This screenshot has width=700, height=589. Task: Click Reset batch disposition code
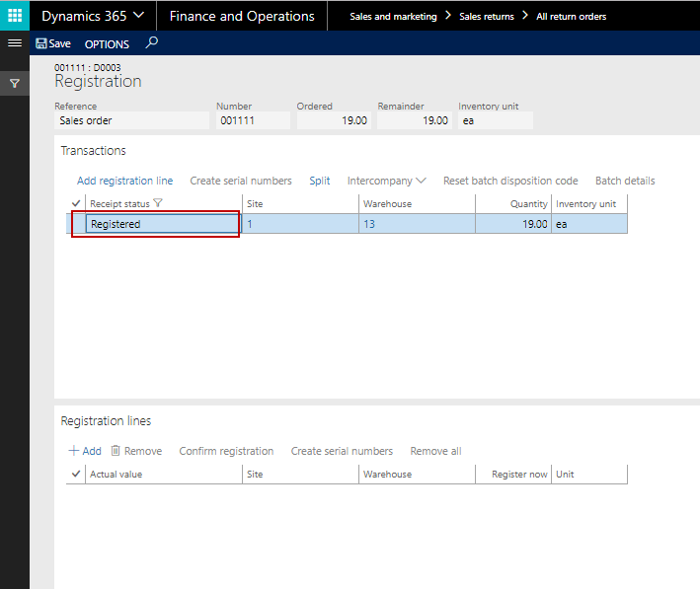510,181
